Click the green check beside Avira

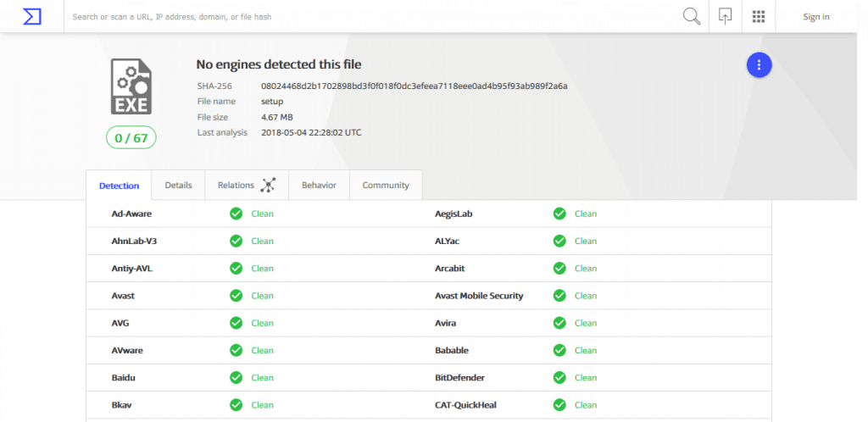[x=559, y=323]
